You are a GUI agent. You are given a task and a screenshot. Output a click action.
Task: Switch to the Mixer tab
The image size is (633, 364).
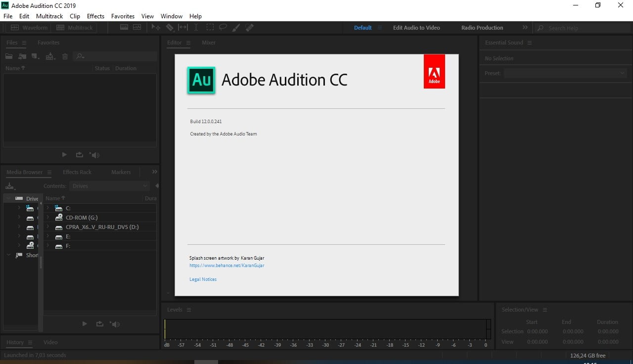pyautogui.click(x=209, y=43)
